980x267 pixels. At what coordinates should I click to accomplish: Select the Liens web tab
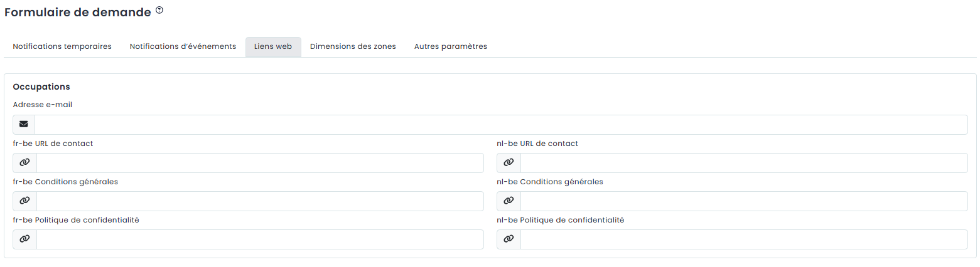(x=273, y=46)
